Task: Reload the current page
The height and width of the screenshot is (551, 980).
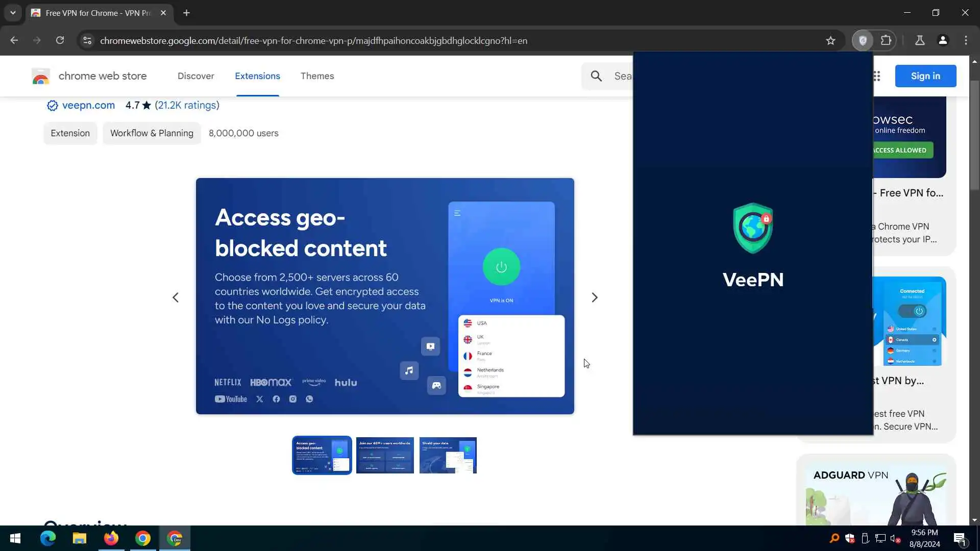Action: click(60, 40)
